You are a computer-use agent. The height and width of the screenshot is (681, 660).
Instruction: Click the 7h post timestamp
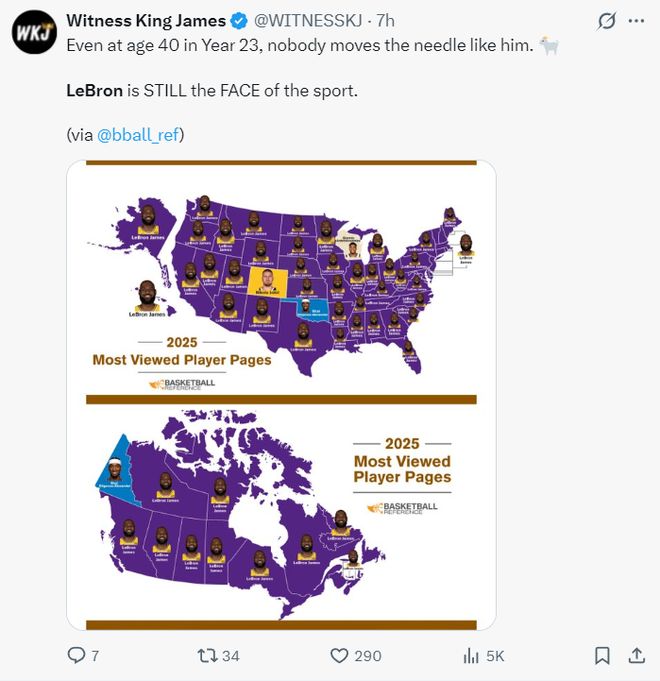pos(385,21)
